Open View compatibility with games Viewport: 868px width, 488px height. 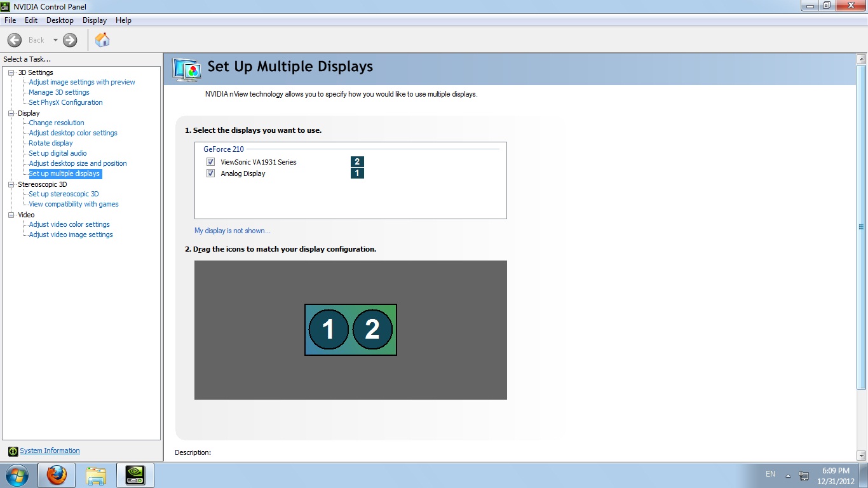coord(74,204)
